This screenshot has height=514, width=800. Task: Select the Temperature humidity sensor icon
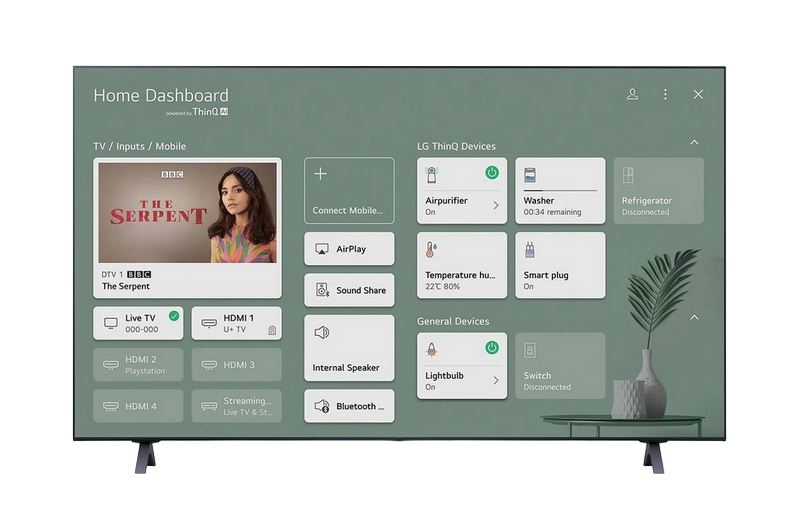coord(431,250)
